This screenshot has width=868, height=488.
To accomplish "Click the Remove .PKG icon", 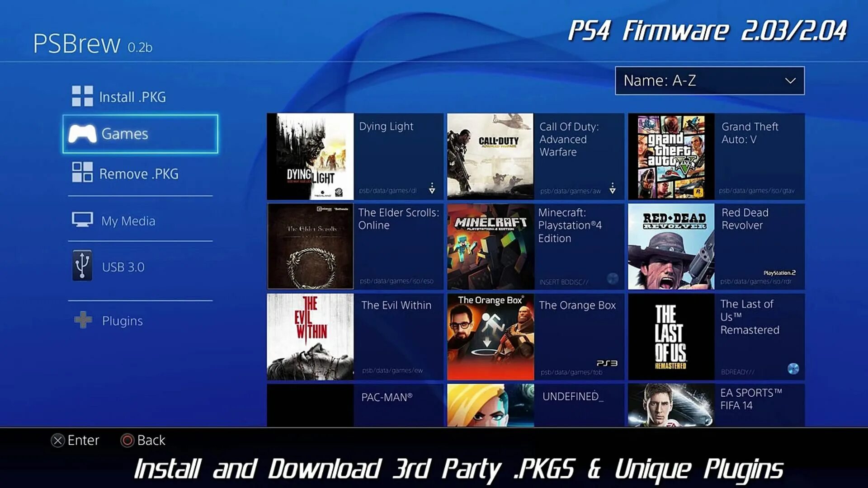I will tap(82, 174).
